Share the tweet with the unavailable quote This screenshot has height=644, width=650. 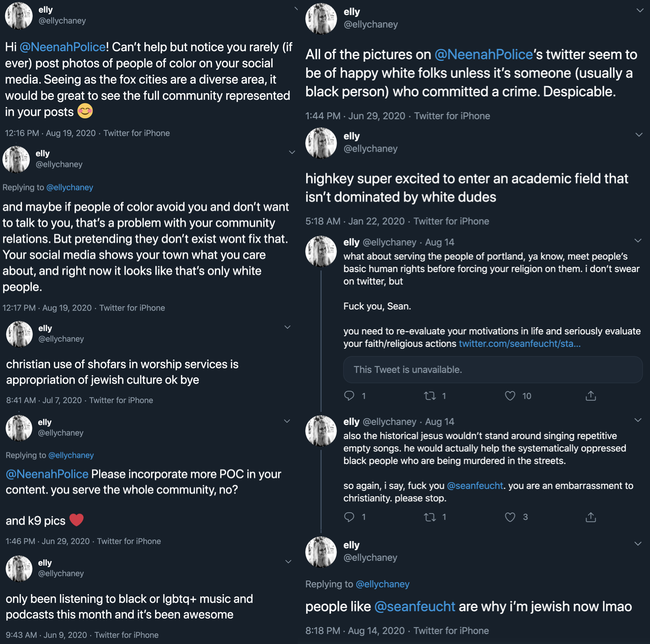click(591, 396)
